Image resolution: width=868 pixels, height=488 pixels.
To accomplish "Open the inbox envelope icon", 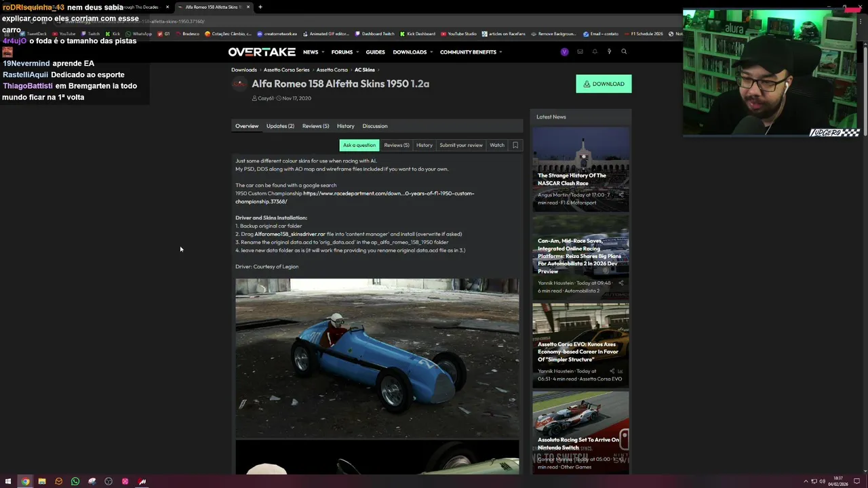I will click(580, 52).
